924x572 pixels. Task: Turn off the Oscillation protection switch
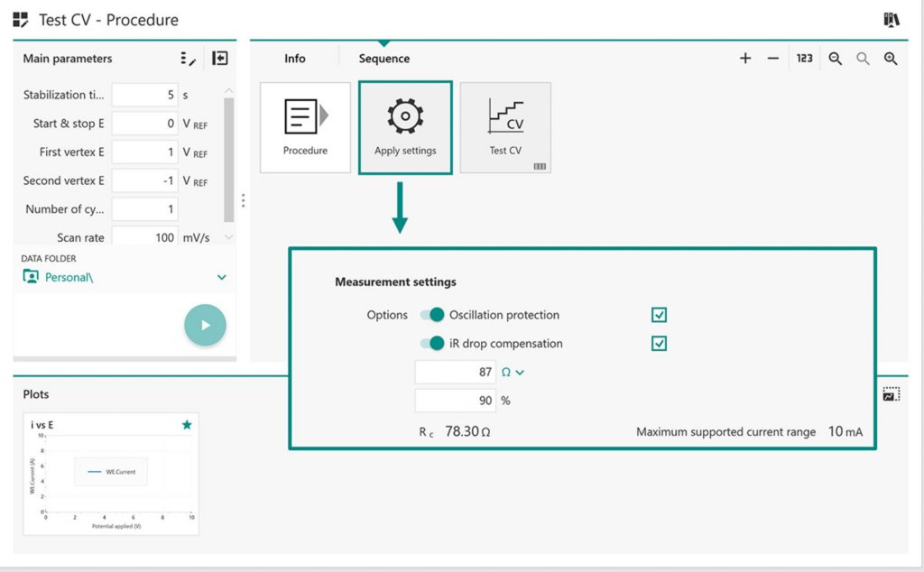432,315
